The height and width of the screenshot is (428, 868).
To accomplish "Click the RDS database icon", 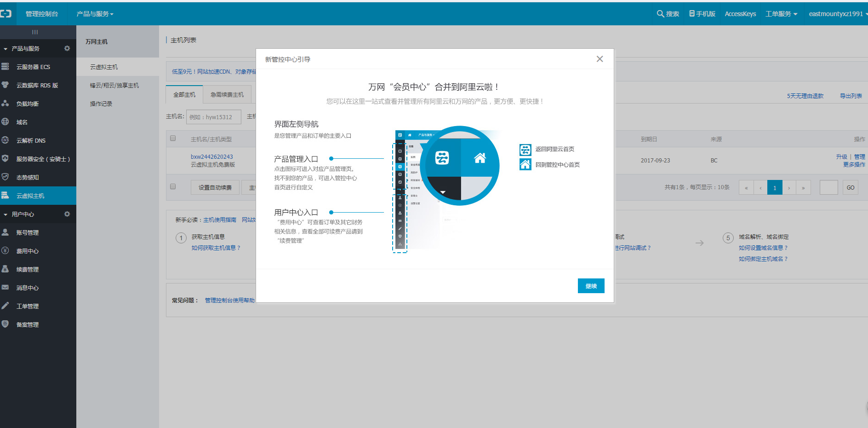I will (6, 85).
